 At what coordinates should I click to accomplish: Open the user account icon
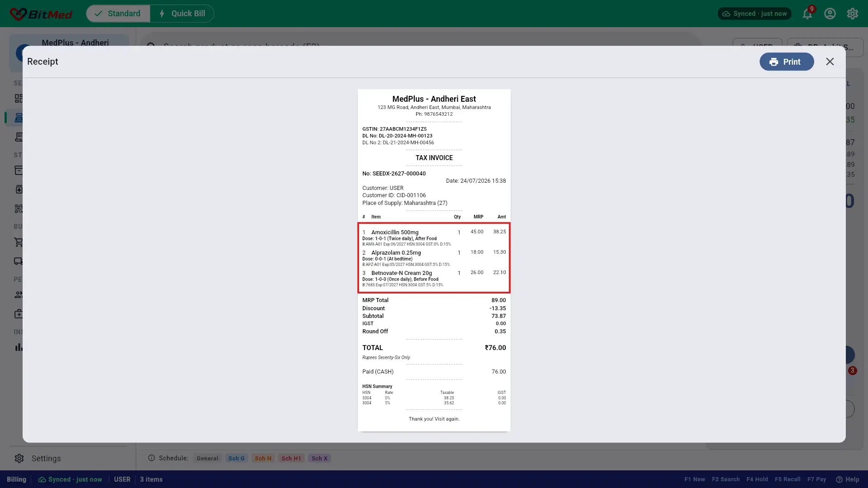tap(830, 14)
